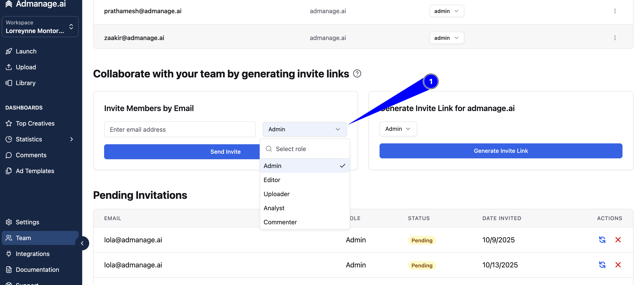
Task: Cancel the lola@admanage.ai invite dated 10/9/2025
Action: [x=618, y=240]
